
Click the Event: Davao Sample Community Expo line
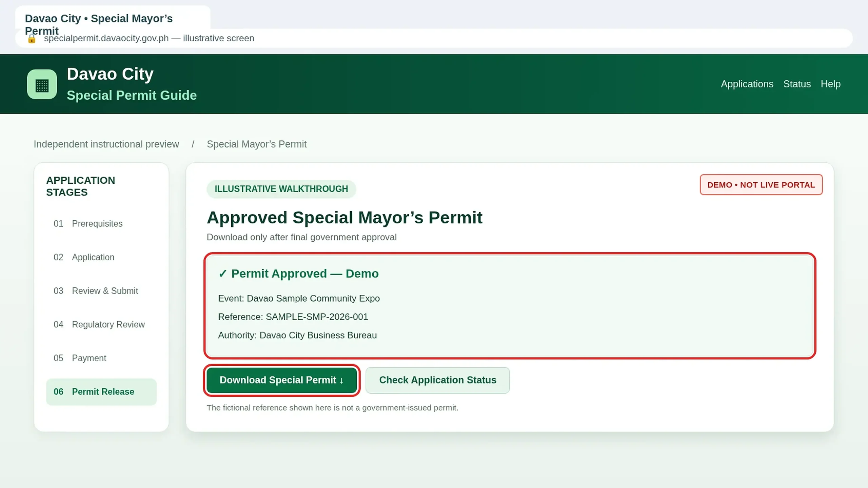pyautogui.click(x=299, y=299)
